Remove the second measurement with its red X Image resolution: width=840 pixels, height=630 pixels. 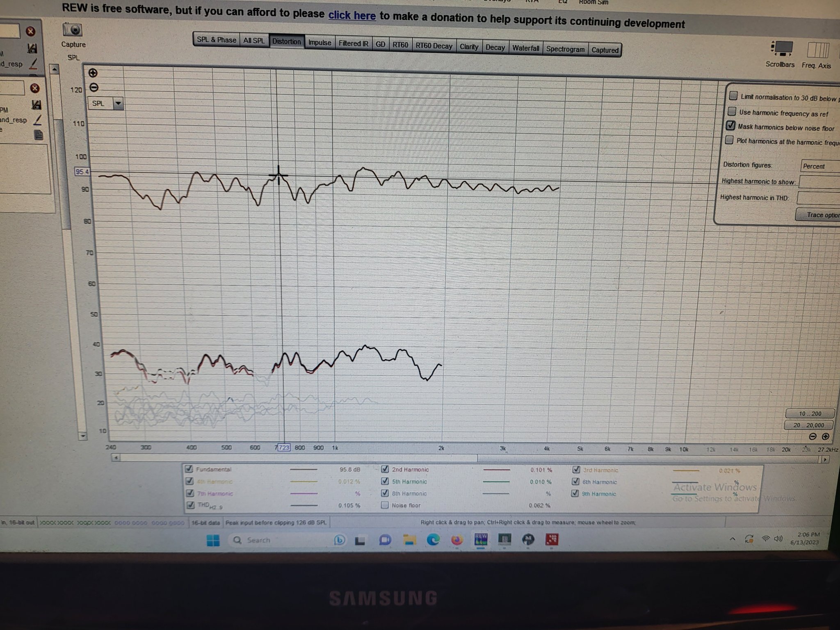click(x=35, y=88)
